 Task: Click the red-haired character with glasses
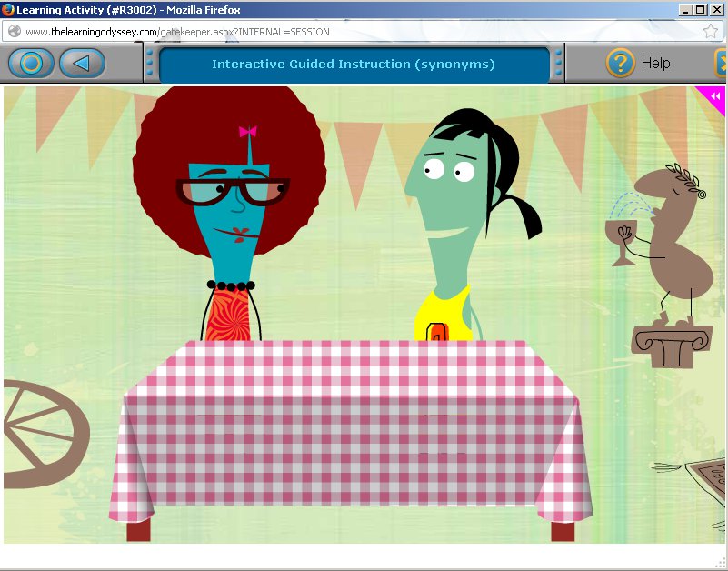pyautogui.click(x=229, y=214)
